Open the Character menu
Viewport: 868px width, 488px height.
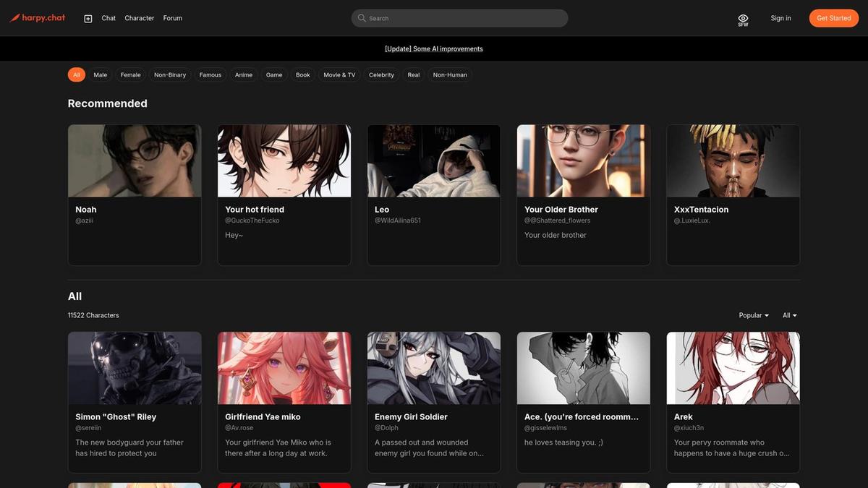(x=140, y=18)
